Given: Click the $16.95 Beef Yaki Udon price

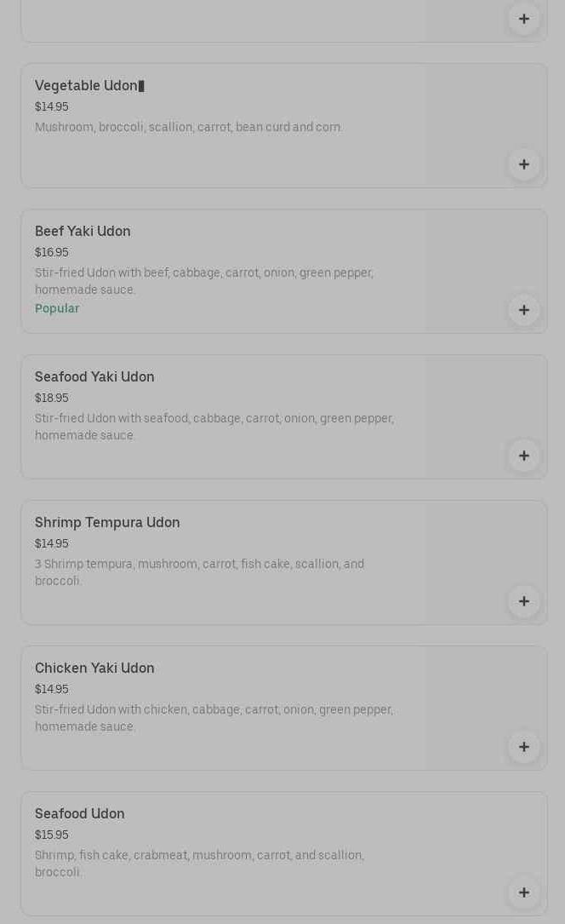Looking at the screenshot, I should (x=52, y=253).
